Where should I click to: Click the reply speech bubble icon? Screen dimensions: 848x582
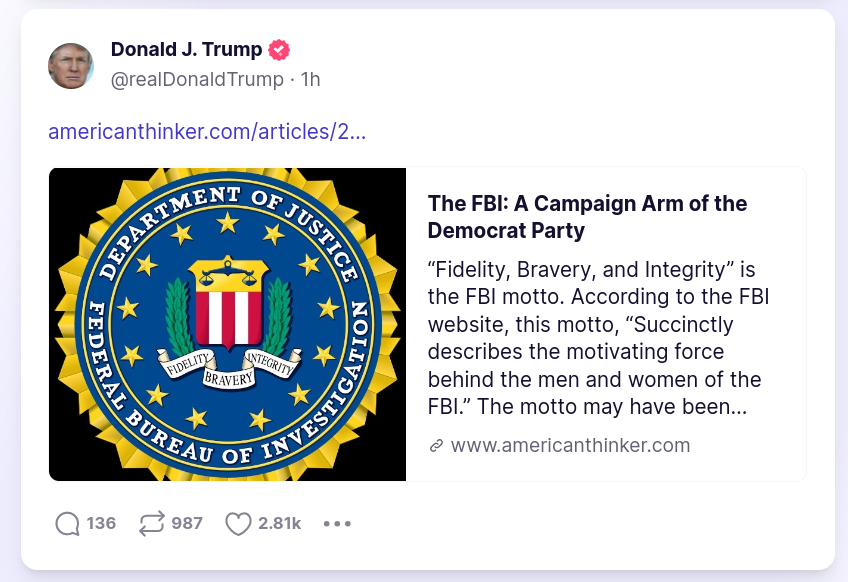pos(68,523)
